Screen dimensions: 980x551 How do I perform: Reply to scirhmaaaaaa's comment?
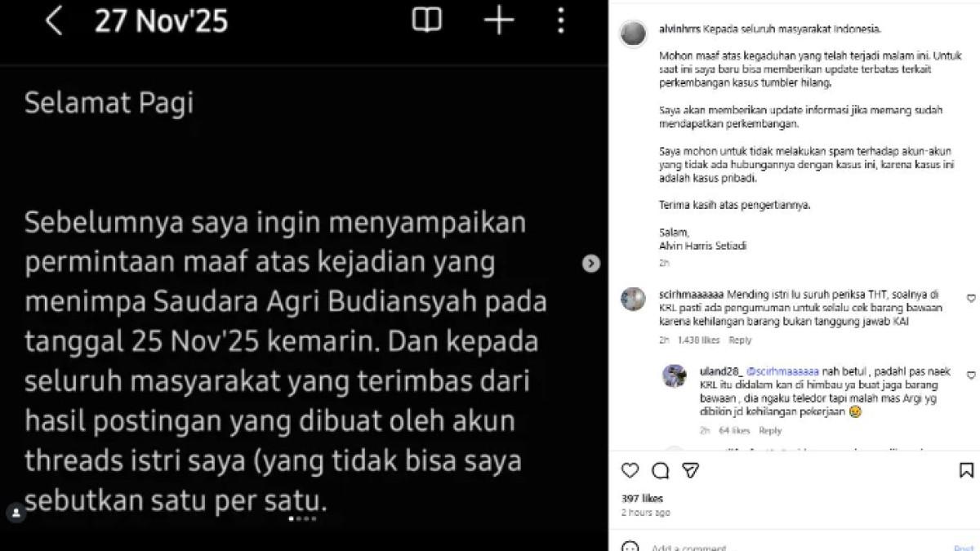[740, 340]
